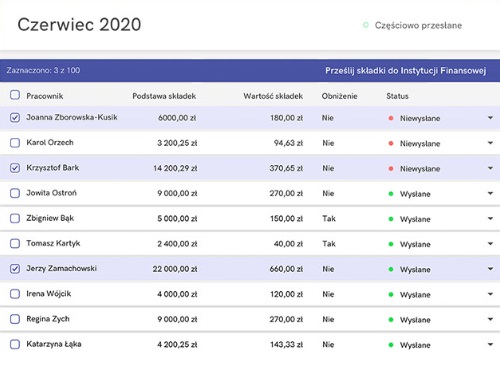500x368 pixels.
Task: Expand the Zbigniew Bąk row arrow
Action: click(x=490, y=218)
